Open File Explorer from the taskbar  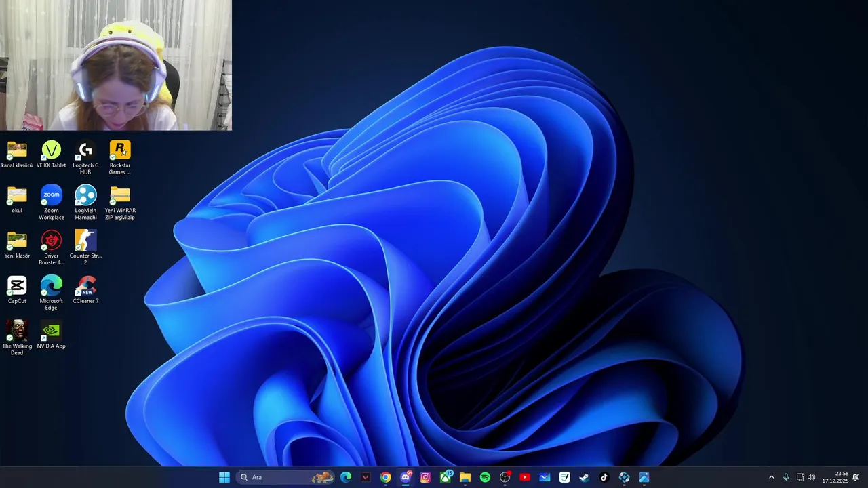pyautogui.click(x=465, y=477)
